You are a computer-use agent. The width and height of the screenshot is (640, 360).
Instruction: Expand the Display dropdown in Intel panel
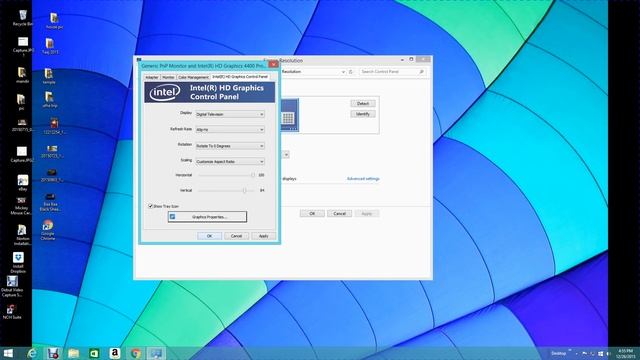pos(262,114)
